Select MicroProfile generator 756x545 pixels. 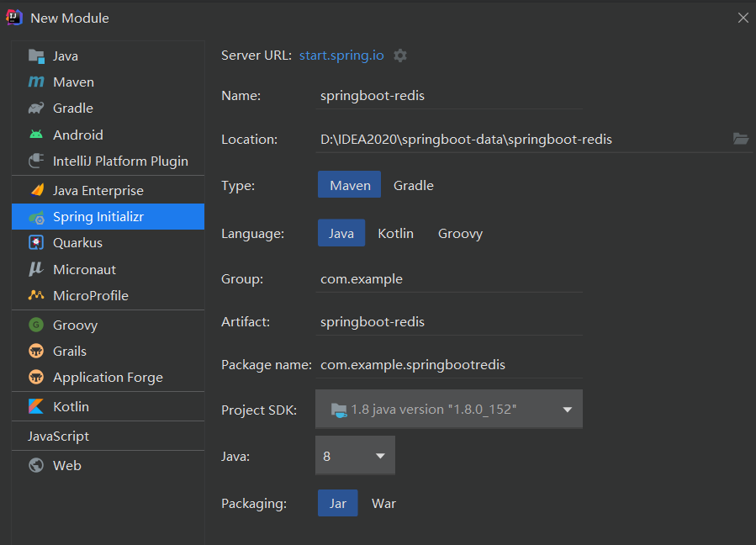(x=108, y=295)
